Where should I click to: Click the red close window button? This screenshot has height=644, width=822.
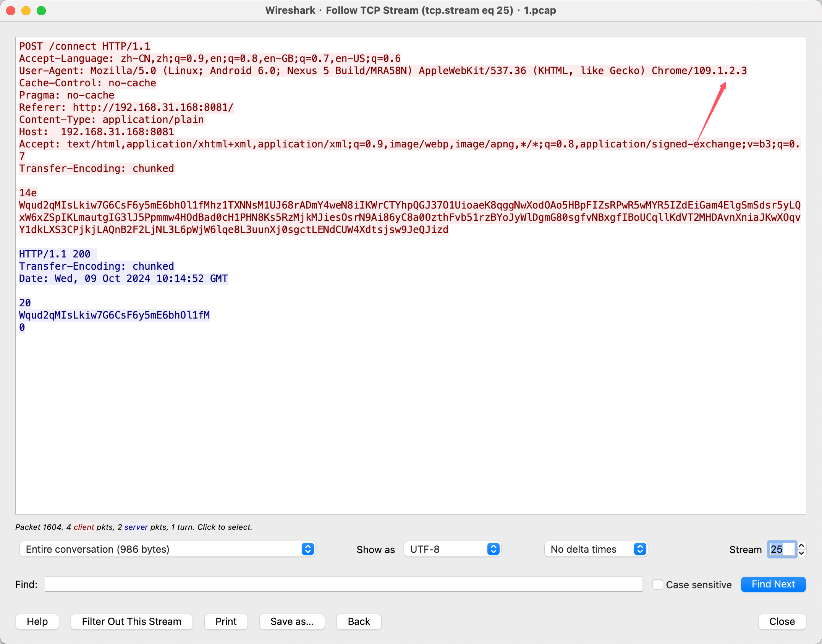(x=11, y=11)
